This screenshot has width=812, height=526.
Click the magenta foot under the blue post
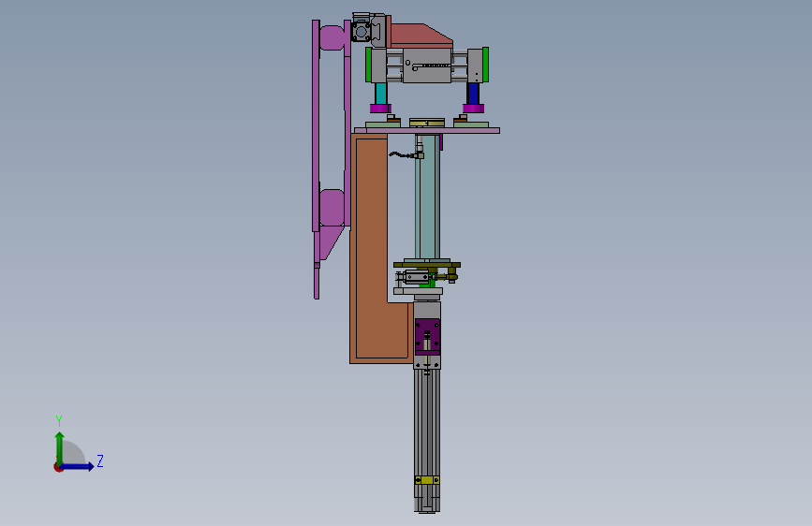[x=473, y=109]
